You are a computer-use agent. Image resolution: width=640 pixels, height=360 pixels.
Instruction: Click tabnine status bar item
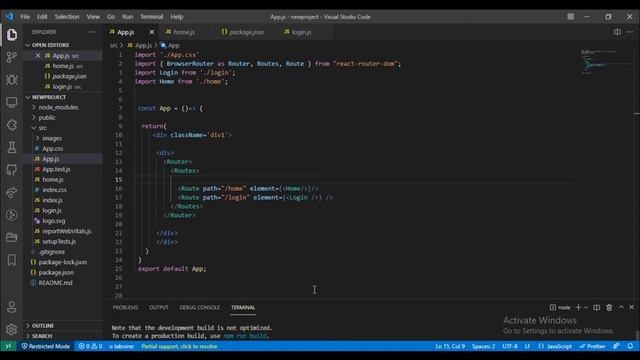coord(121,346)
